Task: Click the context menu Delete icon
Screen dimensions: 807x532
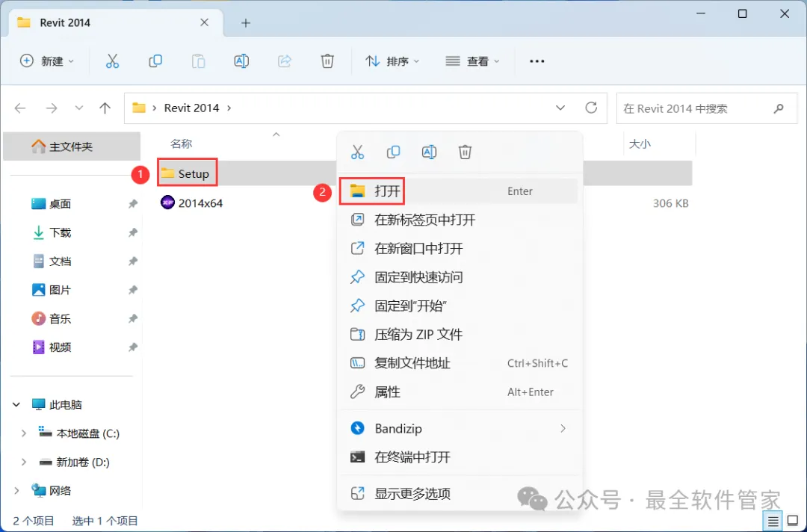Action: [x=465, y=152]
